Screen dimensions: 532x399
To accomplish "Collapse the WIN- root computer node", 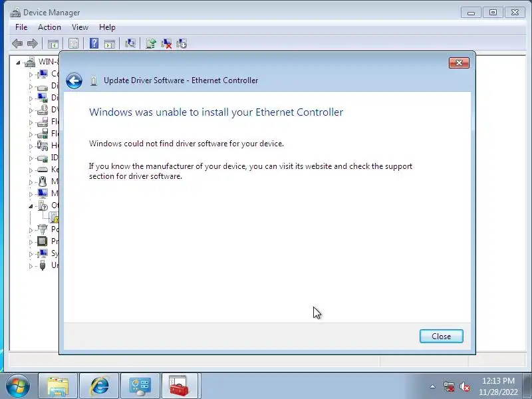I will point(18,63).
